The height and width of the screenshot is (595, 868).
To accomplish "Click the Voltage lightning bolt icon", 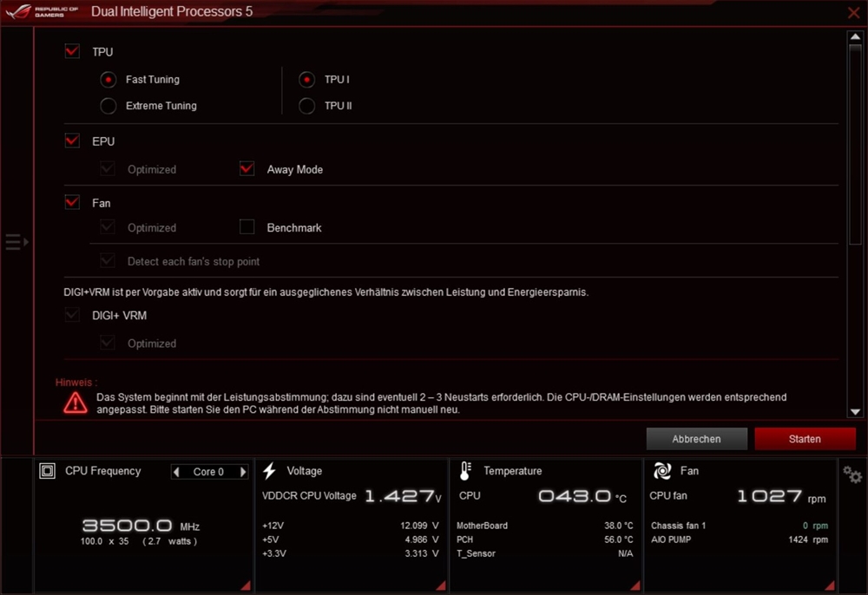I will click(x=270, y=471).
